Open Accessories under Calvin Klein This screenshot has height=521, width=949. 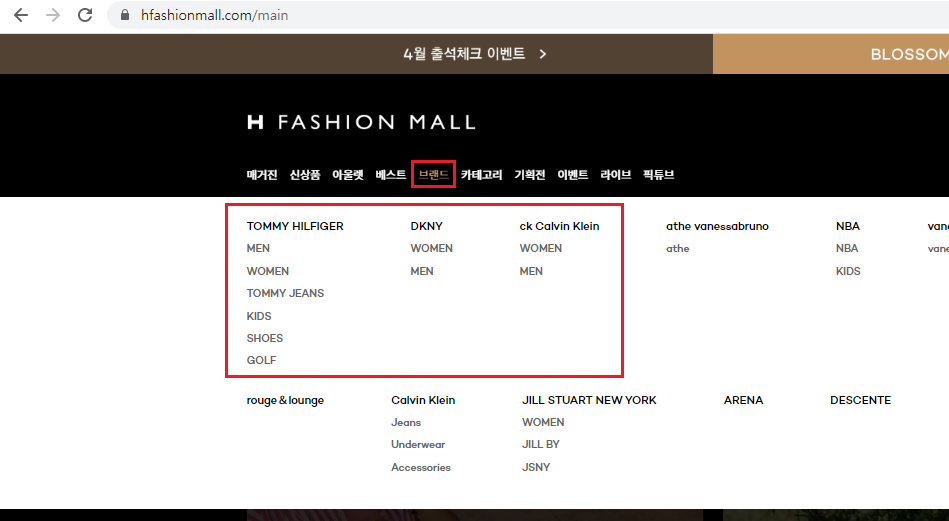(x=421, y=467)
